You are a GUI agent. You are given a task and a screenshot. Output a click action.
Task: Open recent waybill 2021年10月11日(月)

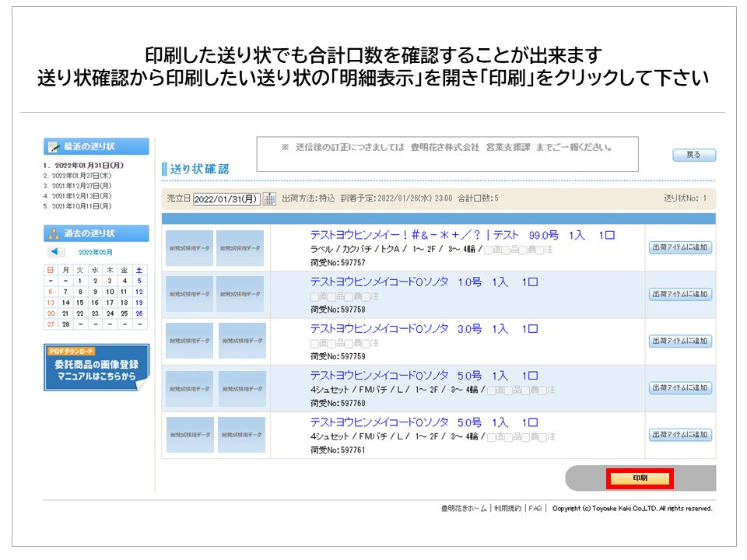point(81,206)
